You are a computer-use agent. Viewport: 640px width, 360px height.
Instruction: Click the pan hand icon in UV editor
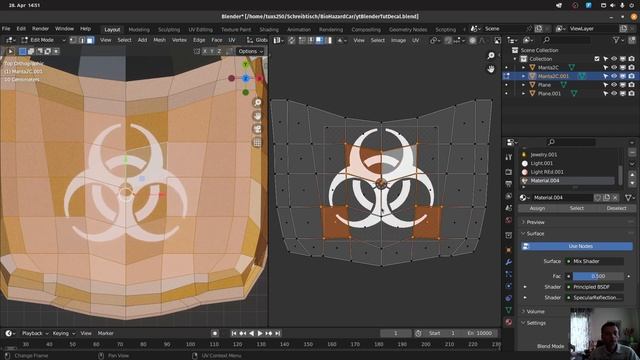491,69
